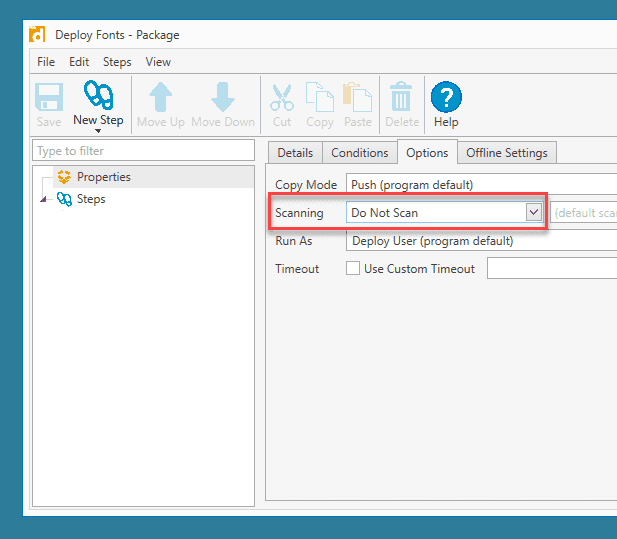617x539 pixels.
Task: Switch to the Conditions tab
Action: [360, 153]
